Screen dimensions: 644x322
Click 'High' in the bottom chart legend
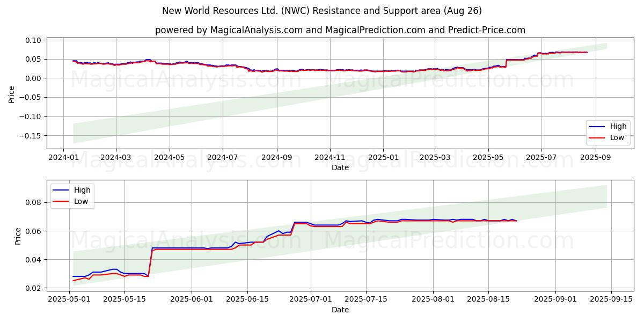click(82, 190)
